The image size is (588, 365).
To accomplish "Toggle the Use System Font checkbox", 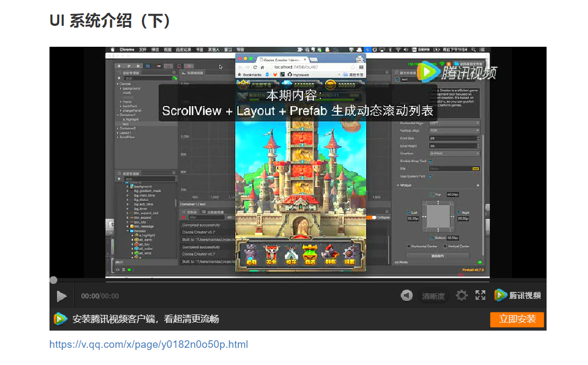I will (431, 176).
